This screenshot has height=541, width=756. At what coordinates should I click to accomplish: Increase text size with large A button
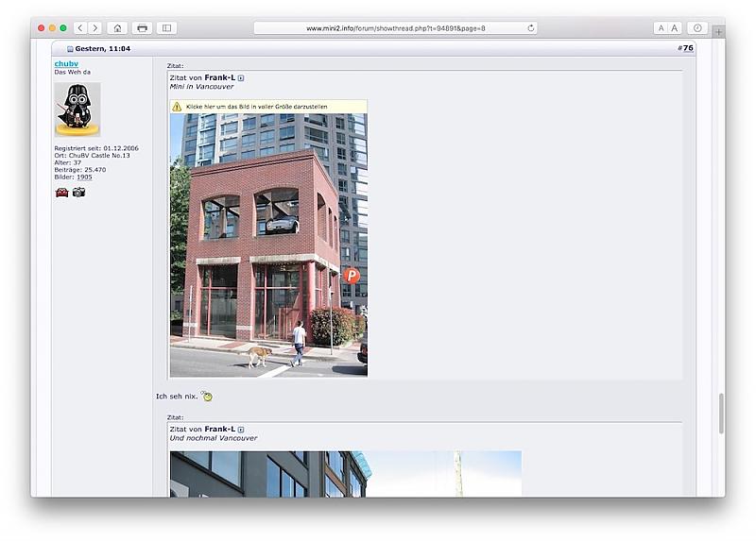675,28
